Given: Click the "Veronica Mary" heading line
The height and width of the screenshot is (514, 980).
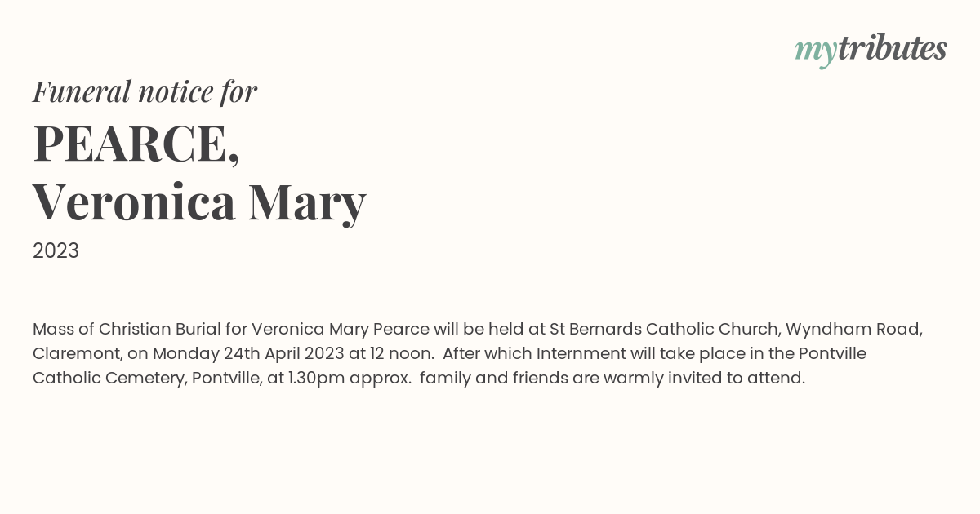Looking at the screenshot, I should point(199,202).
